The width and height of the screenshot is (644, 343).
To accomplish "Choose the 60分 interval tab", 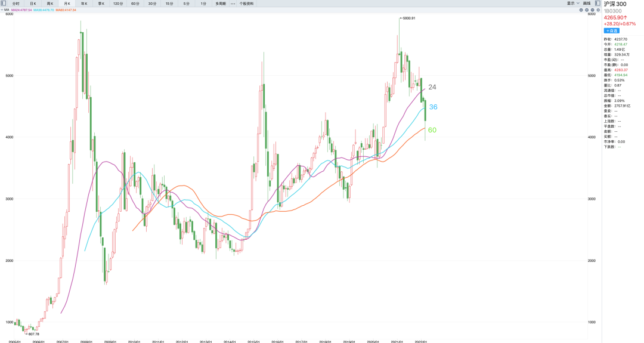I will (135, 4).
